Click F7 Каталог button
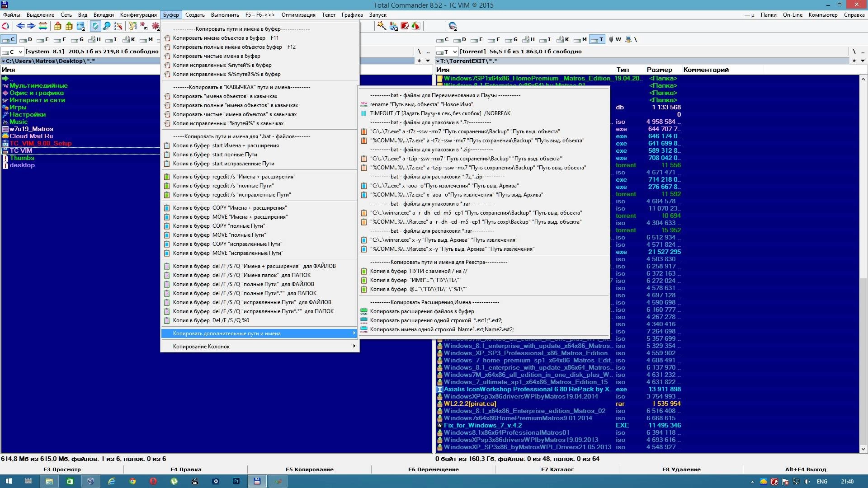 (557, 469)
